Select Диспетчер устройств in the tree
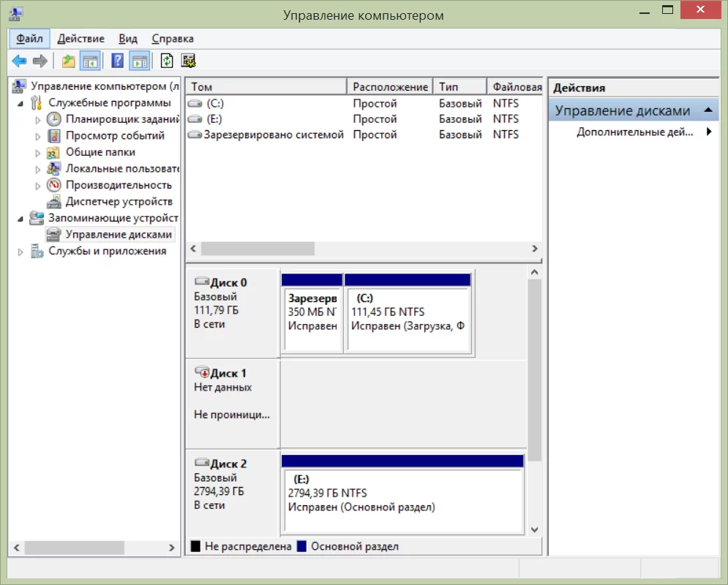Viewport: 728px width, 585px height. pyautogui.click(x=119, y=202)
